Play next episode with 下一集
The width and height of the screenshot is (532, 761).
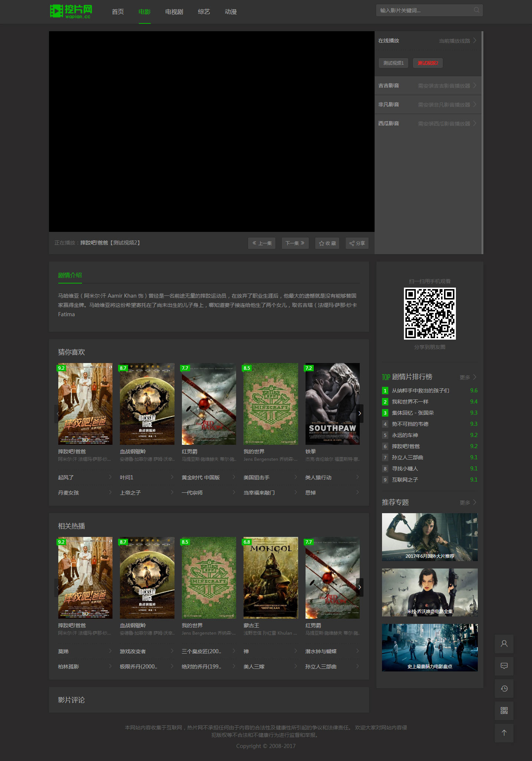point(295,243)
